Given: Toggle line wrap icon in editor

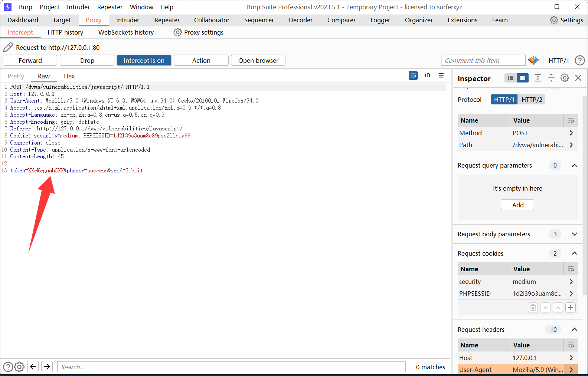Looking at the screenshot, I should coord(413,75).
